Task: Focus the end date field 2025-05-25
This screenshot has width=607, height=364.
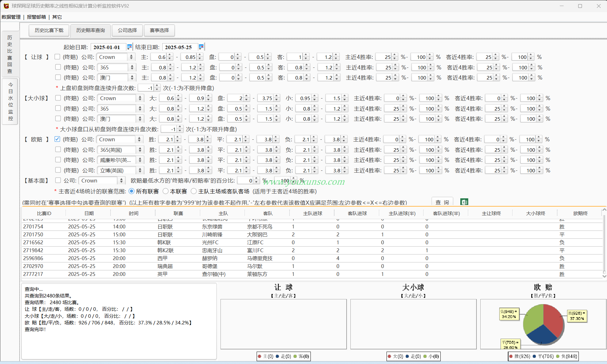Action: pyautogui.click(x=179, y=47)
